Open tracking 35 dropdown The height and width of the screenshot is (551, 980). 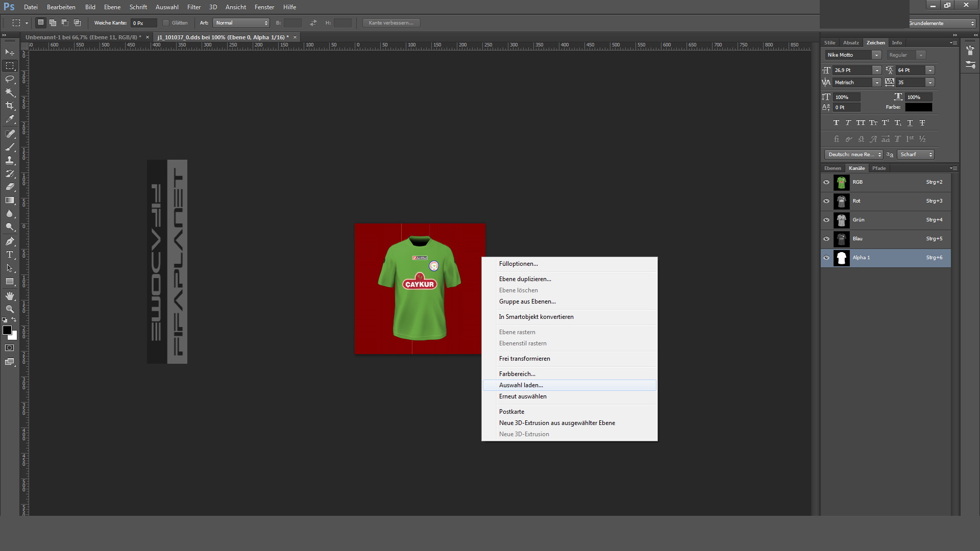click(930, 83)
